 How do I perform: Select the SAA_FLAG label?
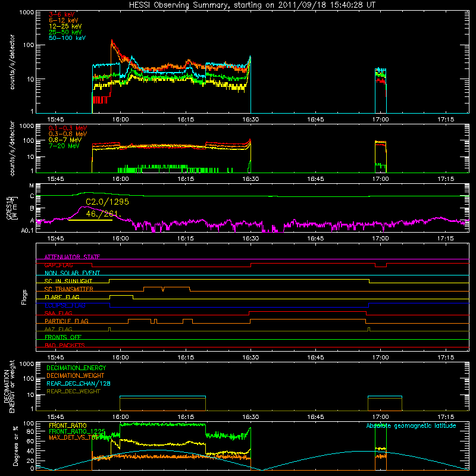pyautogui.click(x=58, y=313)
